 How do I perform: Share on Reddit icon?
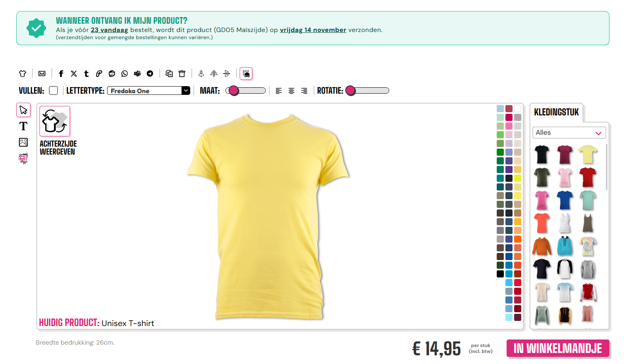[x=112, y=74]
